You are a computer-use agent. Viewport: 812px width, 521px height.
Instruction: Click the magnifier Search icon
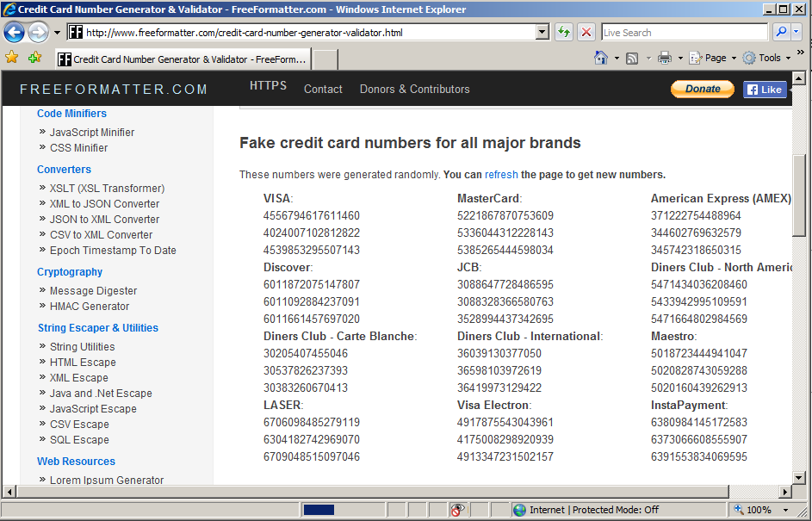(x=781, y=33)
